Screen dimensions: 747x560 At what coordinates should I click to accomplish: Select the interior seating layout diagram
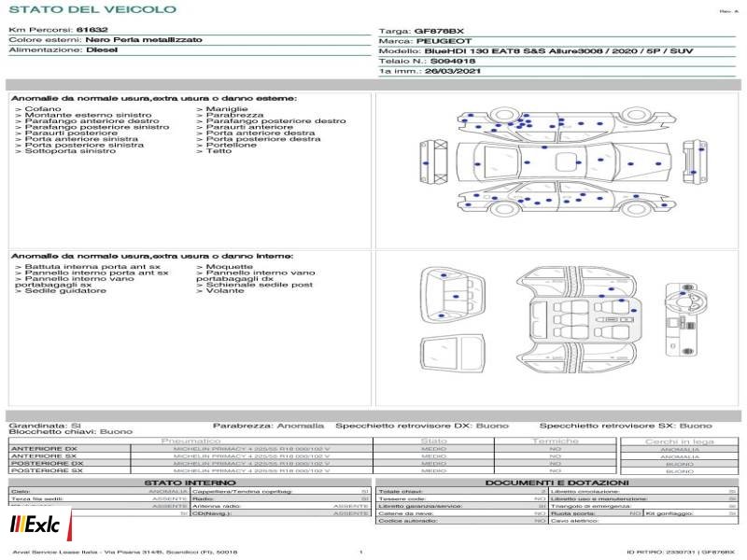[578, 319]
